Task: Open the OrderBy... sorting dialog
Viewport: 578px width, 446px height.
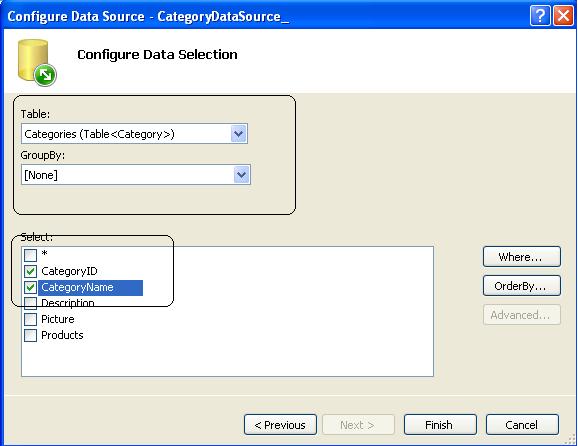Action: click(522, 286)
